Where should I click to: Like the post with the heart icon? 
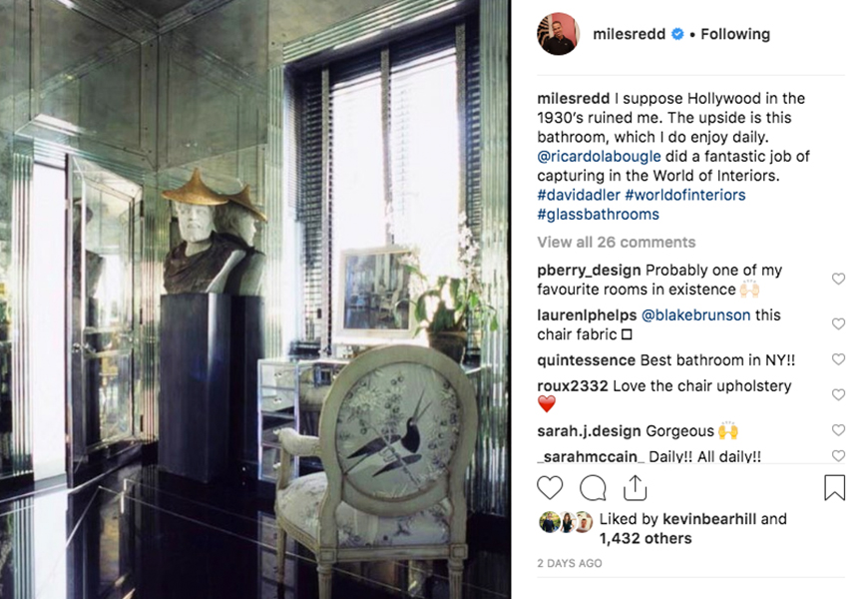coord(550,488)
